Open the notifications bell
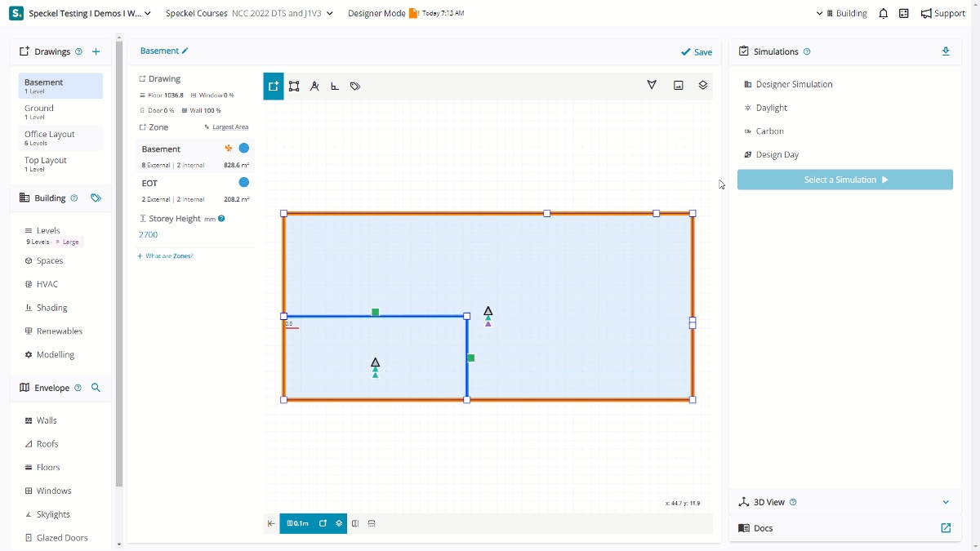The width and height of the screenshot is (980, 551). pyautogui.click(x=883, y=14)
